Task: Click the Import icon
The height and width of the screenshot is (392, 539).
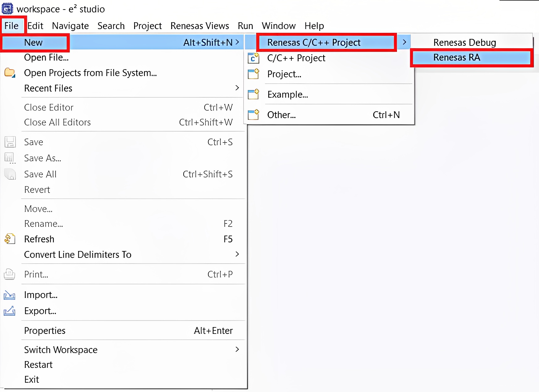Action: coord(10,295)
